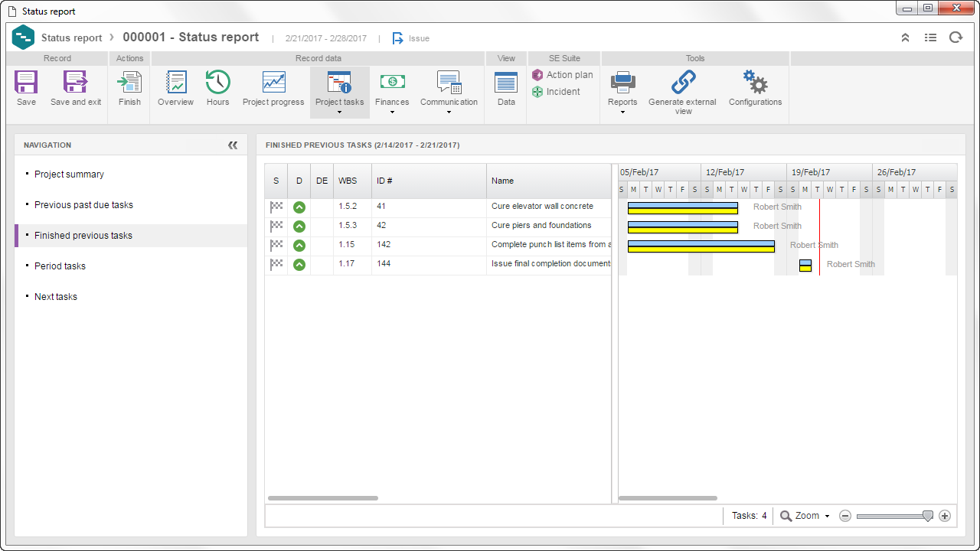Click green deadline icon for task 42
The width and height of the screenshot is (980, 551).
pos(299,227)
